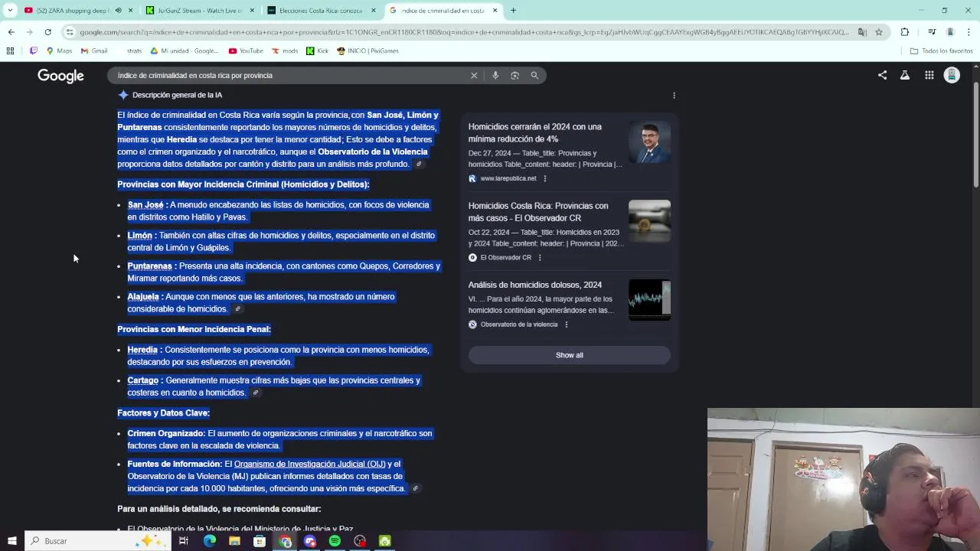Switch to ZARA shopping YouTube tab
This screenshot has height=551, width=980.
(x=73, y=11)
